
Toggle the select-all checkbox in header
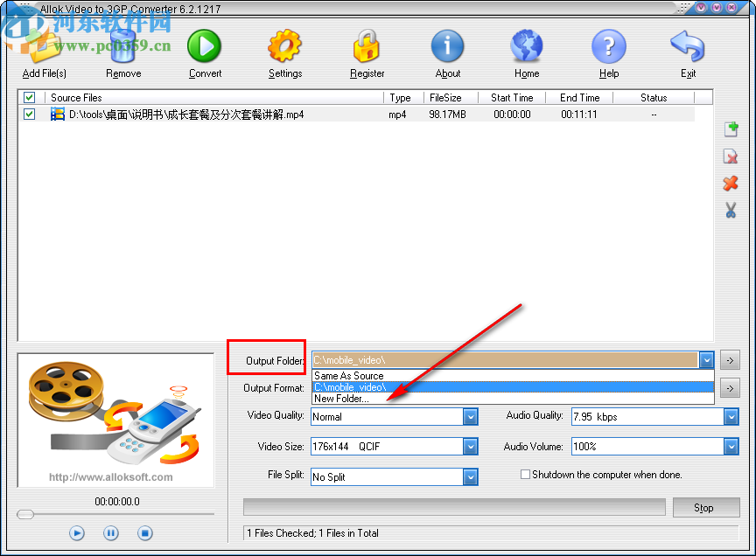pyautogui.click(x=29, y=97)
